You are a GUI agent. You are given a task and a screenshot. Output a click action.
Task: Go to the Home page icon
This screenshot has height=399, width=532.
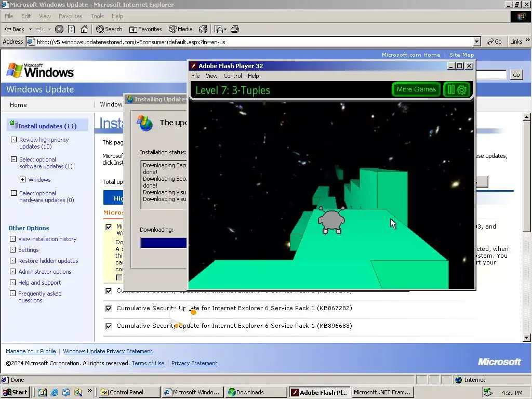84,29
